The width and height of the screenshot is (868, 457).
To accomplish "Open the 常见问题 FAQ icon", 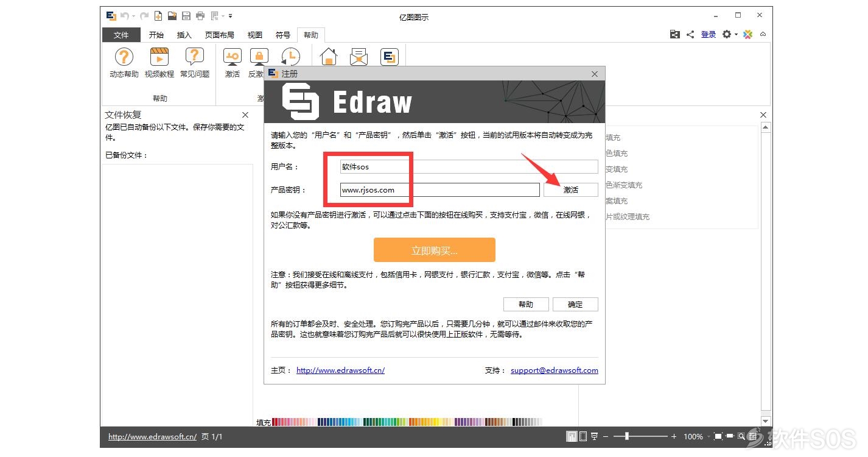I will click(194, 57).
